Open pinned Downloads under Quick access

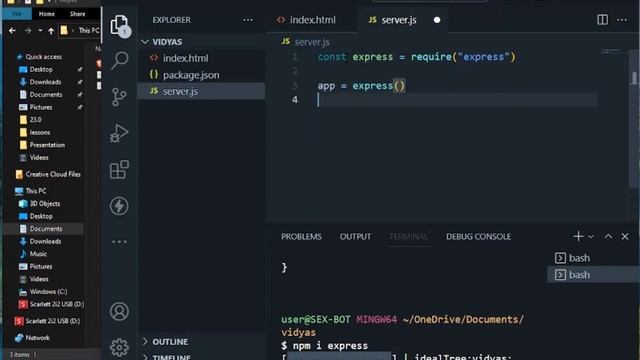tap(45, 82)
